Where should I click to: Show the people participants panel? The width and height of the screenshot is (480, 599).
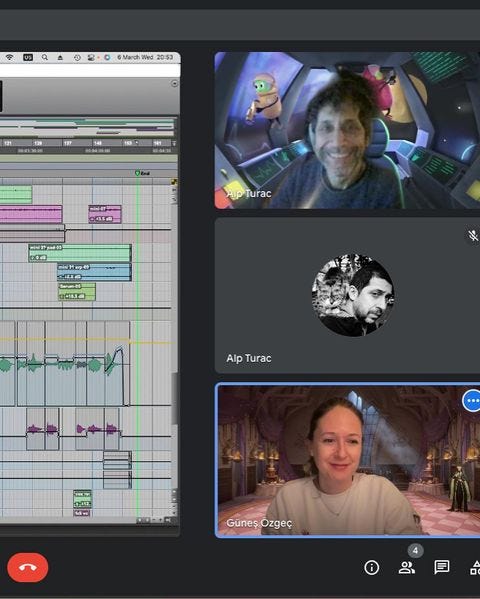click(x=407, y=567)
